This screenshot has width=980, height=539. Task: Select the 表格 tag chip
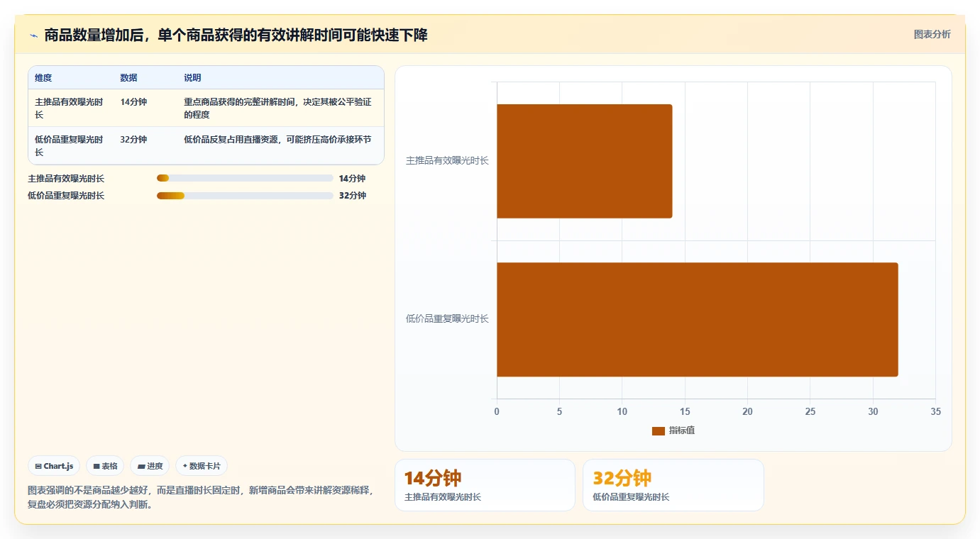(x=105, y=466)
